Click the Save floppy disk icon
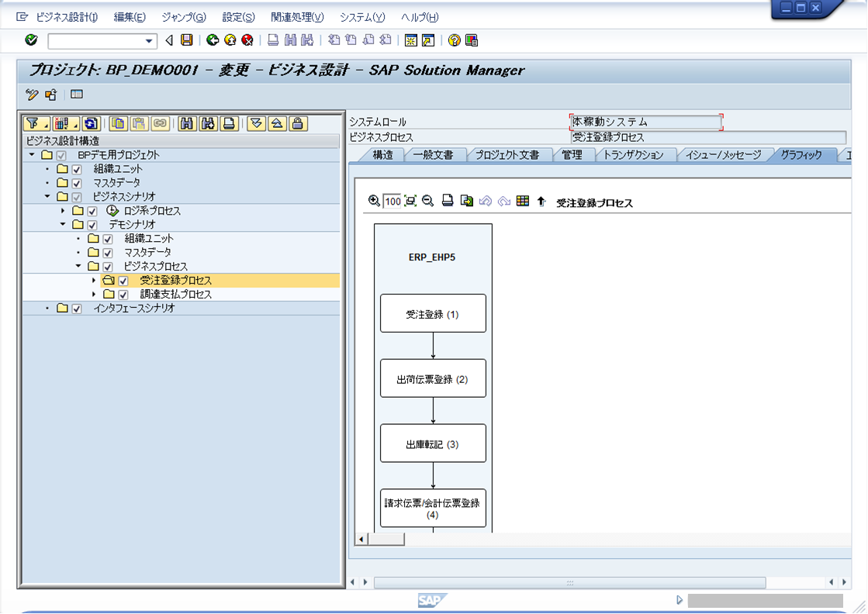The height and width of the screenshot is (614, 868). tap(186, 40)
